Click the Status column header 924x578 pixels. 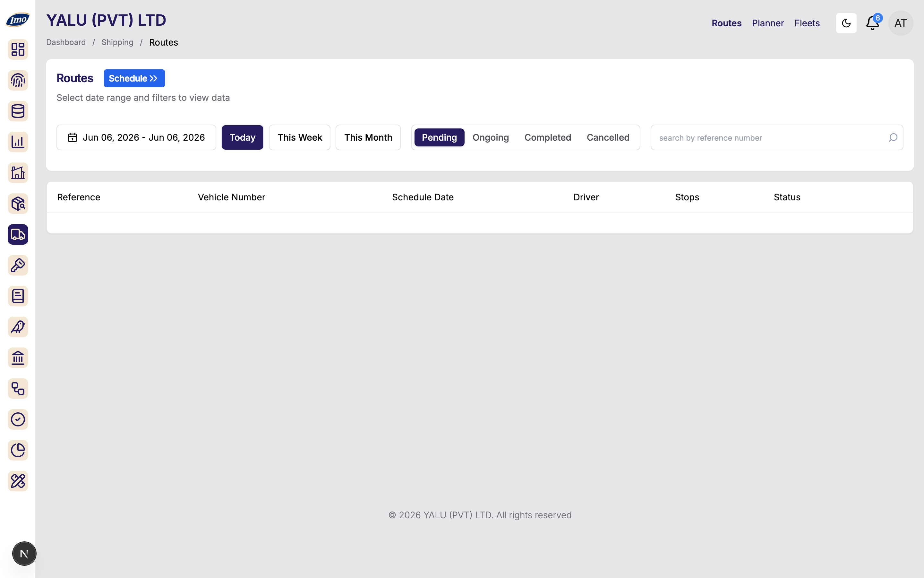tap(787, 197)
